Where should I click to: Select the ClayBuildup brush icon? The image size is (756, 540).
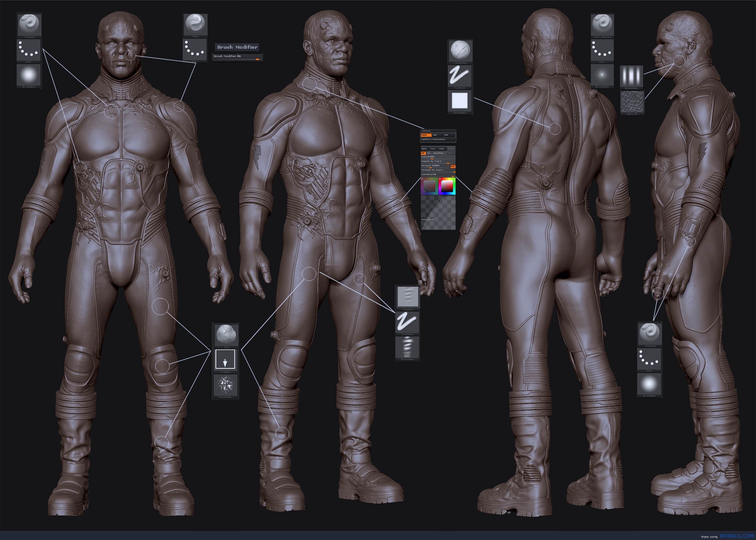(460, 52)
